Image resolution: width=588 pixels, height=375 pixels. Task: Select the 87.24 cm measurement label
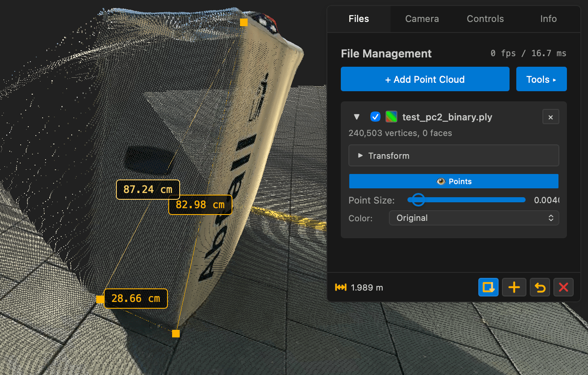(x=148, y=190)
